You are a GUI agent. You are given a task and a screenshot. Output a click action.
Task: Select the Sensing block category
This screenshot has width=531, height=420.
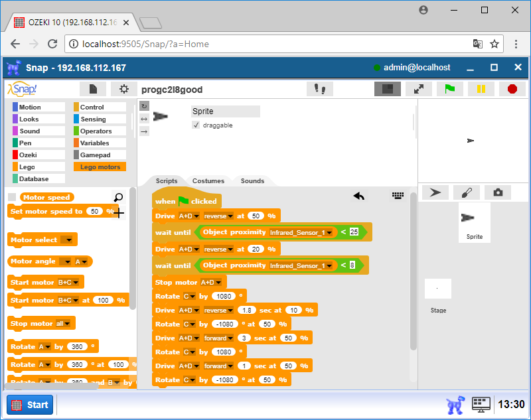[100, 119]
